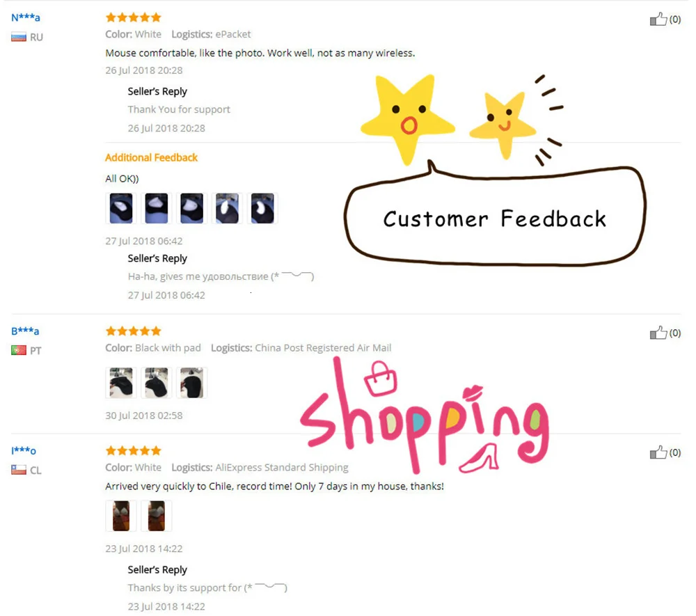Open the last of N***a's five mouse photos
Screen dimensions: 696x616
pos(262,208)
